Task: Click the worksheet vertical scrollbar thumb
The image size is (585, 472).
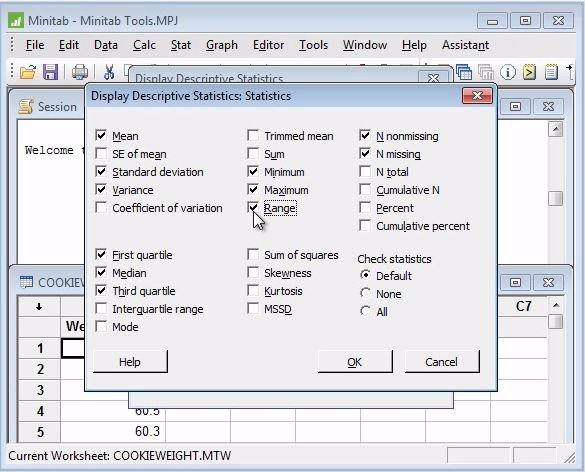Action: [556, 322]
